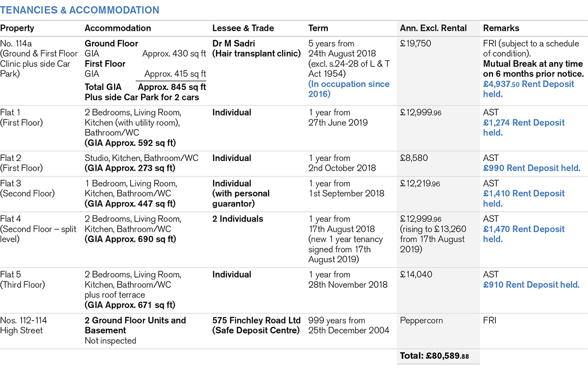
Task: Open the £4,937.50 Rent Deposit held text
Action: (x=528, y=89)
